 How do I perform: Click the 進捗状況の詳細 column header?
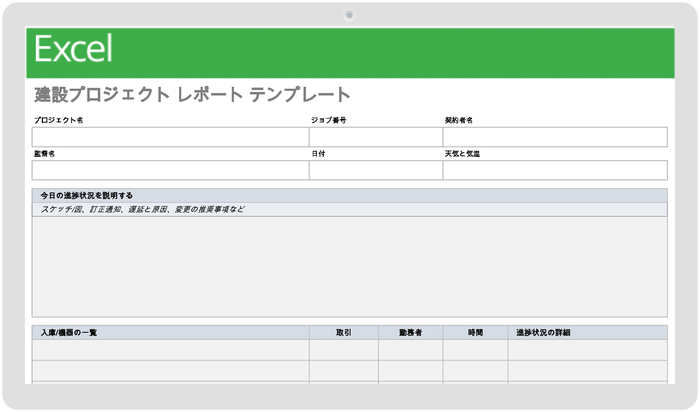588,333
